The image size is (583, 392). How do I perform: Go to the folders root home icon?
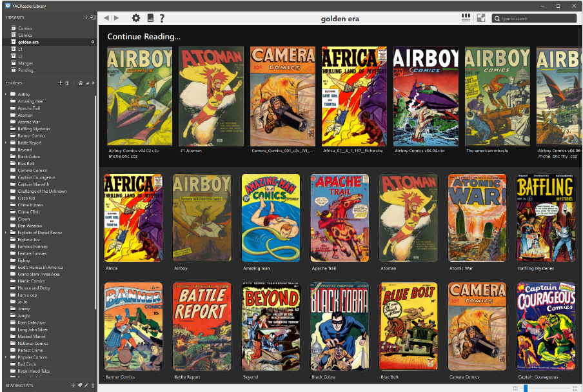[80, 83]
